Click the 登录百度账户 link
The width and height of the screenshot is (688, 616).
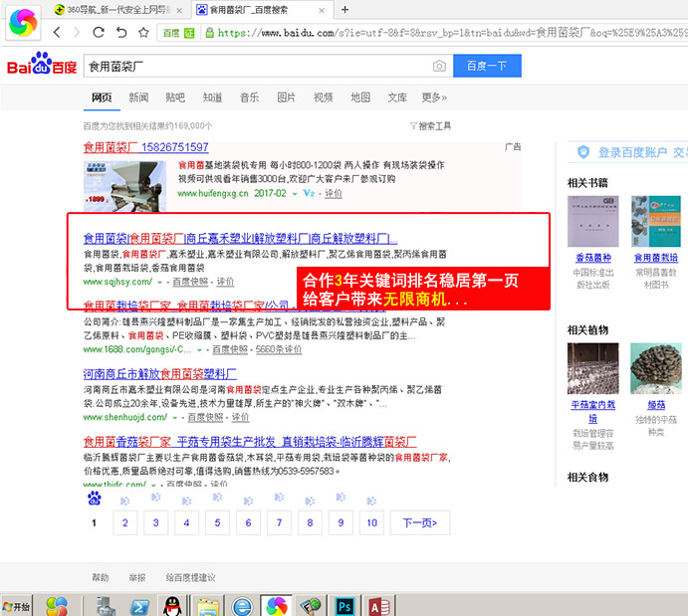(632, 152)
